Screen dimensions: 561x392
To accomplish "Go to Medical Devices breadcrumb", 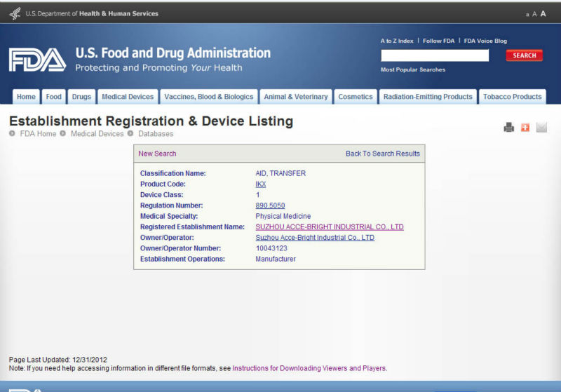I will point(97,134).
